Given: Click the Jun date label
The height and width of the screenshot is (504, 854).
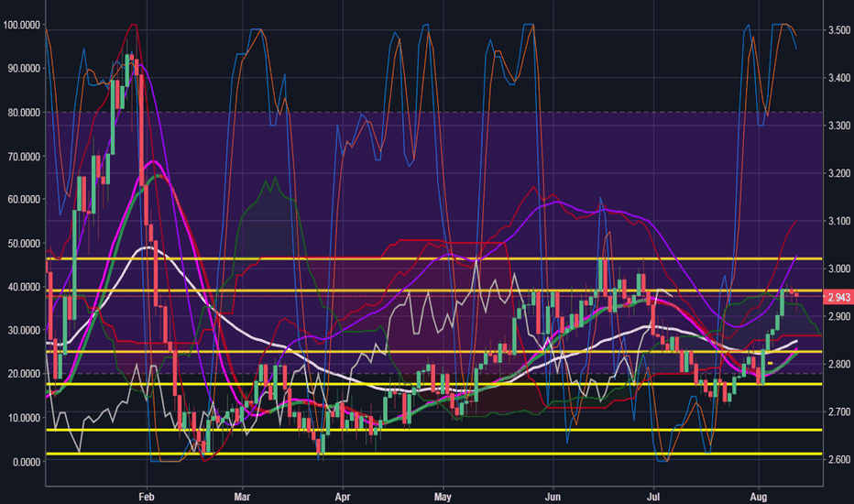Looking at the screenshot, I should (x=553, y=497).
